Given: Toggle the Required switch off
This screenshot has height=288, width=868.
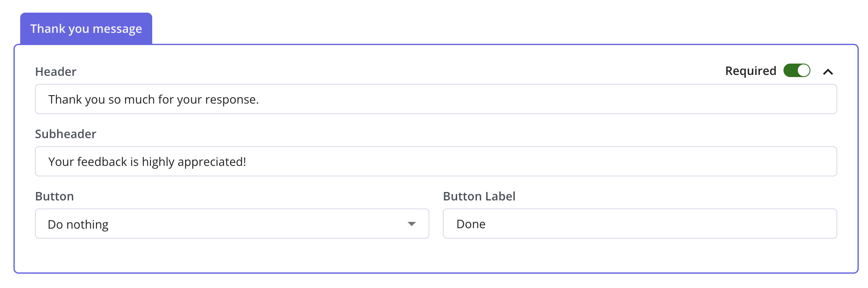Looking at the screenshot, I should 797,71.
